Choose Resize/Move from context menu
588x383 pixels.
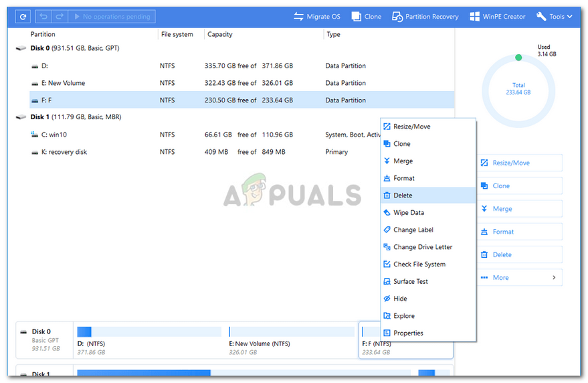(x=428, y=127)
